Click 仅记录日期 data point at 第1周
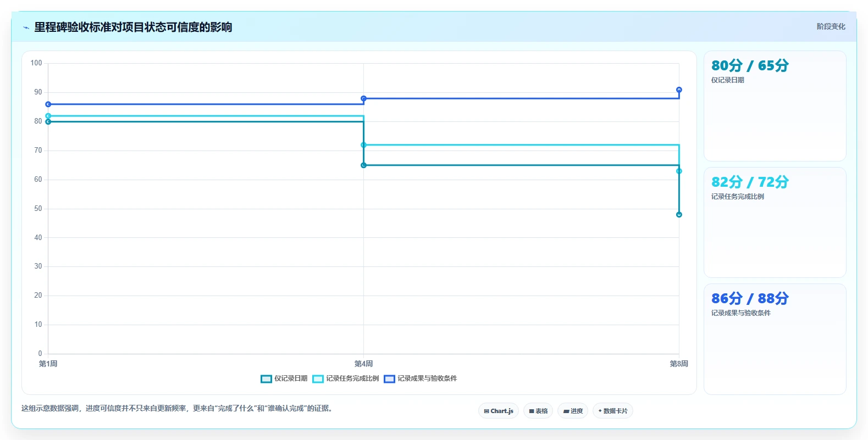 click(48, 121)
